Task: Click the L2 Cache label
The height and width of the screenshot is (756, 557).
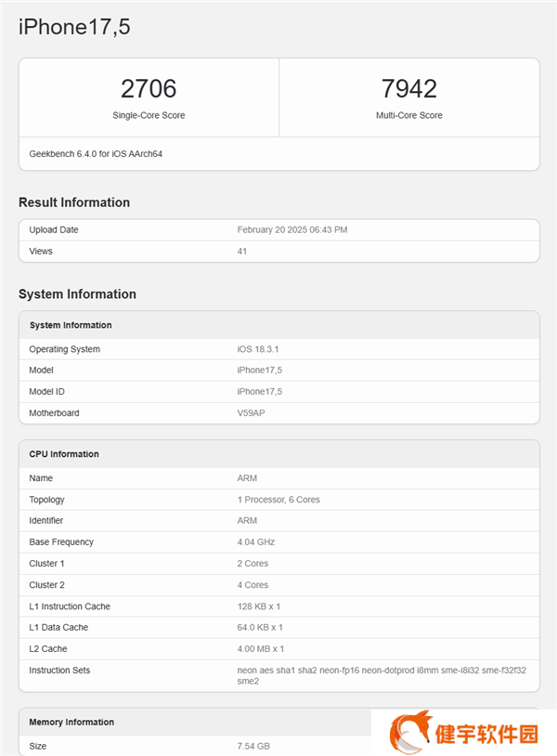Action: pos(47,649)
